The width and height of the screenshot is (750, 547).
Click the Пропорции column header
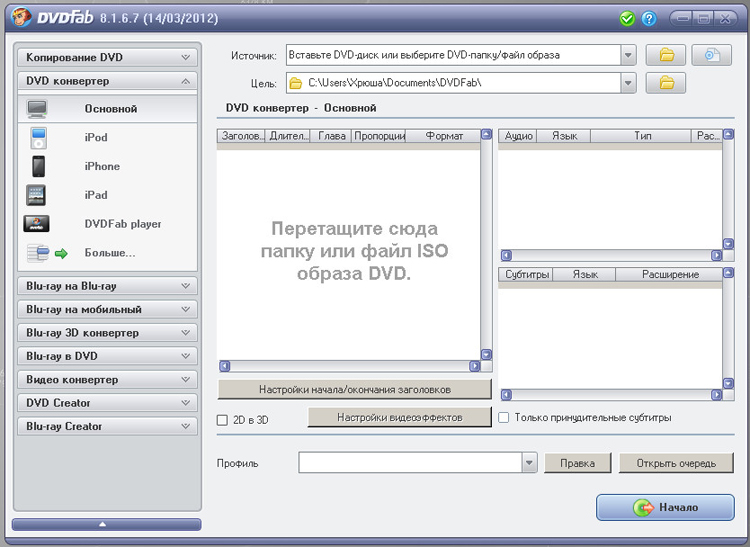(379, 136)
